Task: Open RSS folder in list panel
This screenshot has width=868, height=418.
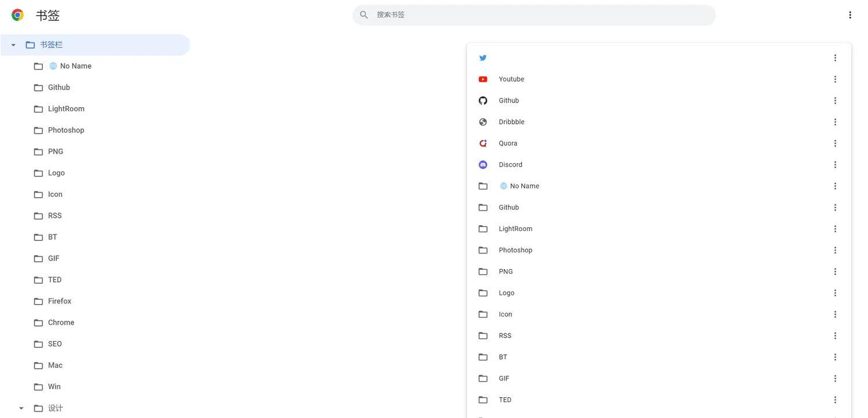Action: [x=659, y=336]
